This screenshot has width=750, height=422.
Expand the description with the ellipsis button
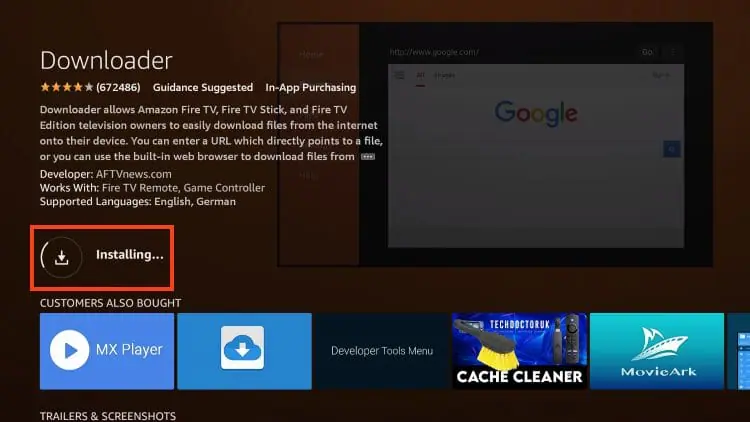coord(368,157)
